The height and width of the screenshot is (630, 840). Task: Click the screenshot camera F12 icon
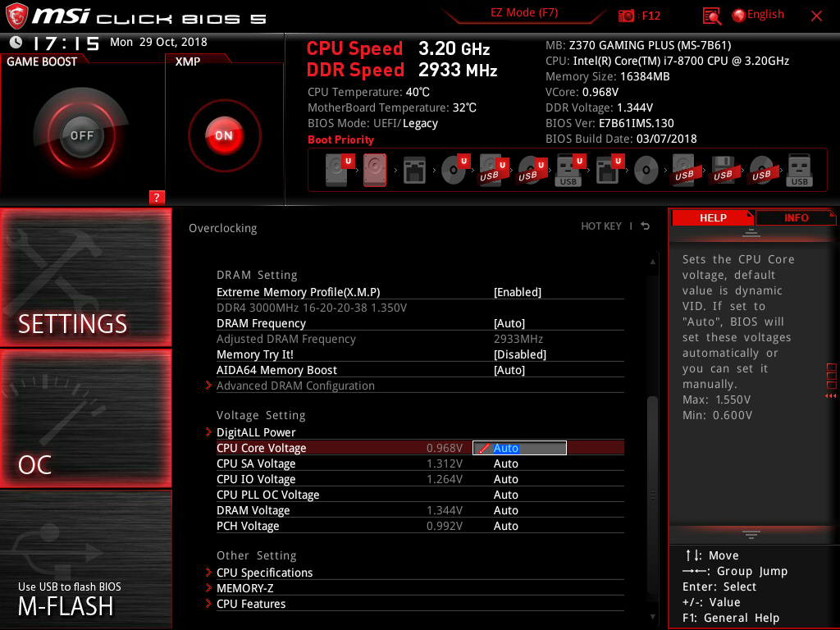[x=626, y=16]
